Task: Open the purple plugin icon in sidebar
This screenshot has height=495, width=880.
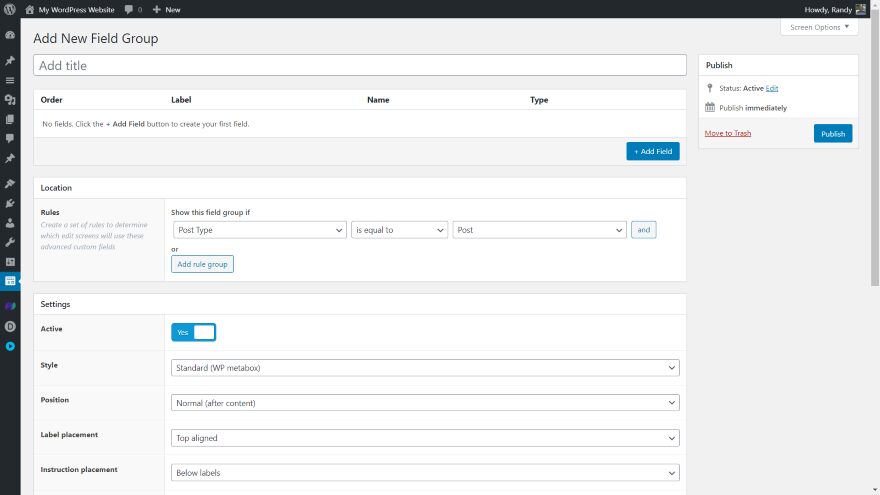Action: (x=10, y=306)
